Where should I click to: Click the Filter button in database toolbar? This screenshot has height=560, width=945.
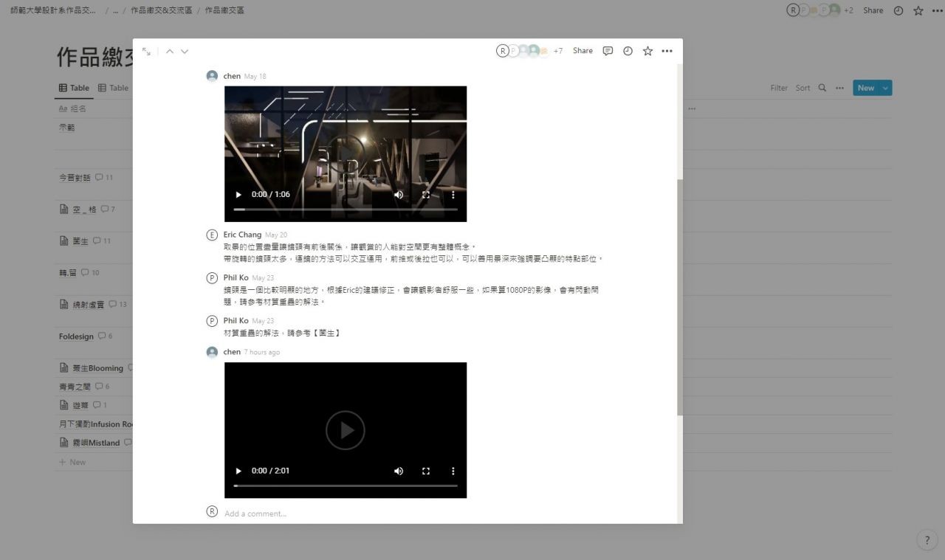(x=779, y=88)
